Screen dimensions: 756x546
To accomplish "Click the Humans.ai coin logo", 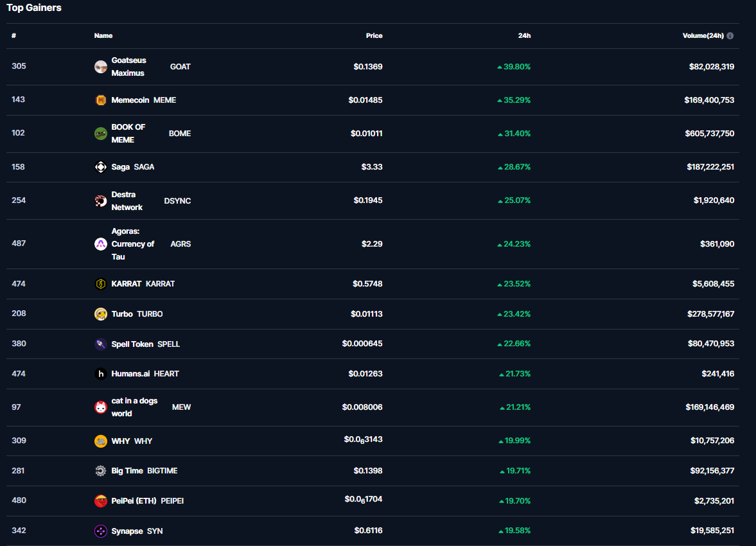I will click(x=101, y=374).
